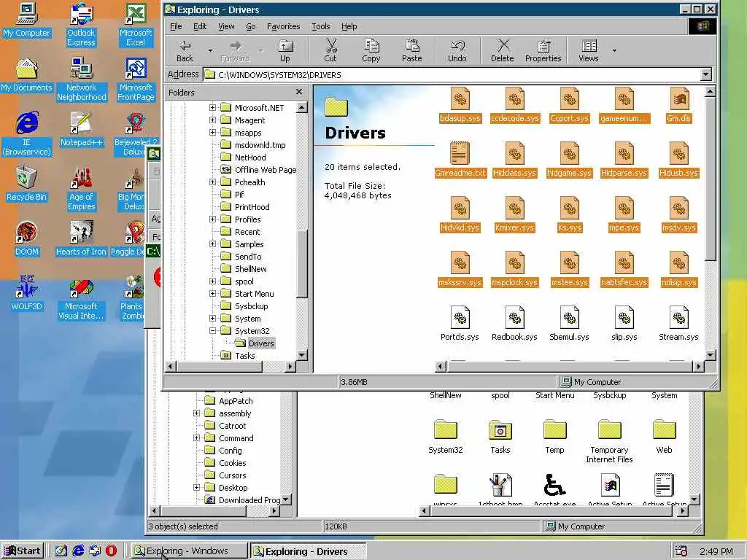Open the Start menu
This screenshot has width=747, height=560.
pyautogui.click(x=23, y=551)
